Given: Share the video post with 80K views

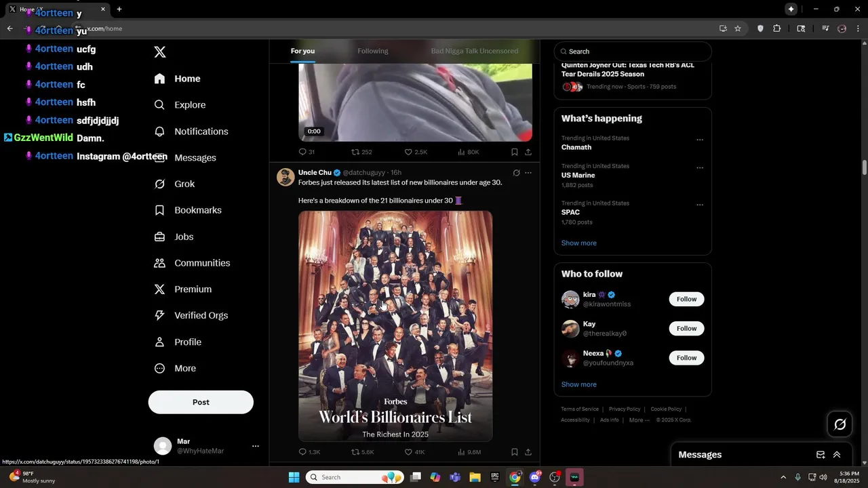Looking at the screenshot, I should [528, 152].
